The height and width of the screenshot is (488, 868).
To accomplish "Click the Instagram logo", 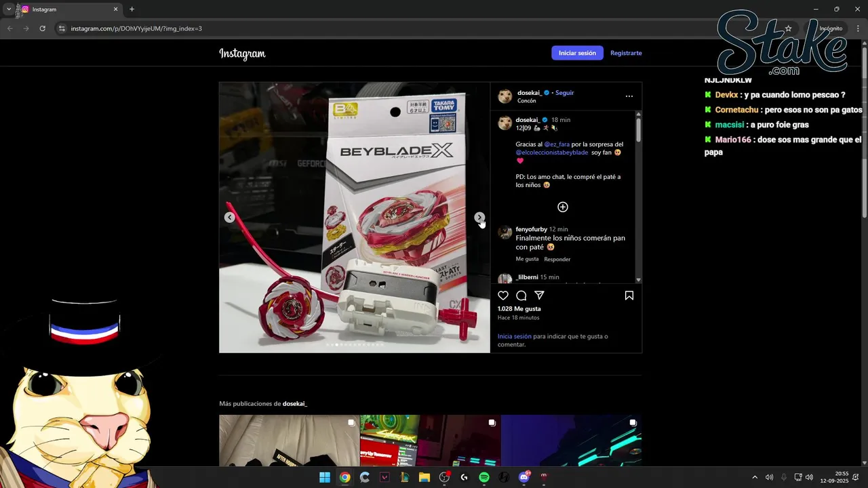I will coord(242,54).
